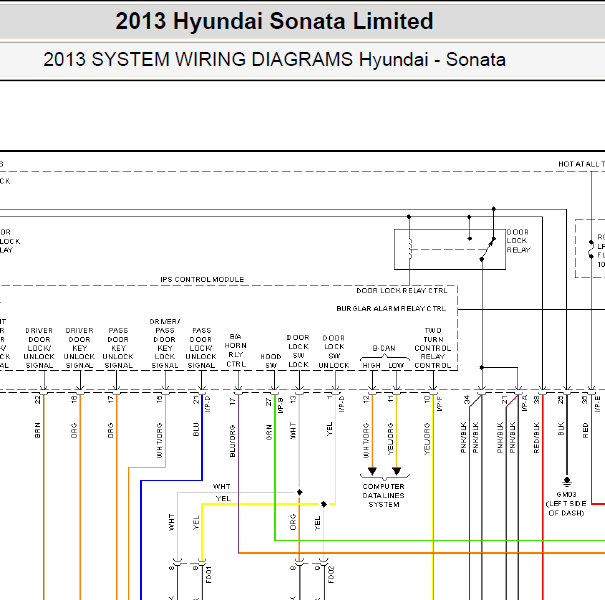The image size is (605, 600).
Task: Click the B-CAN LOW downward arrowhead
Action: click(396, 471)
